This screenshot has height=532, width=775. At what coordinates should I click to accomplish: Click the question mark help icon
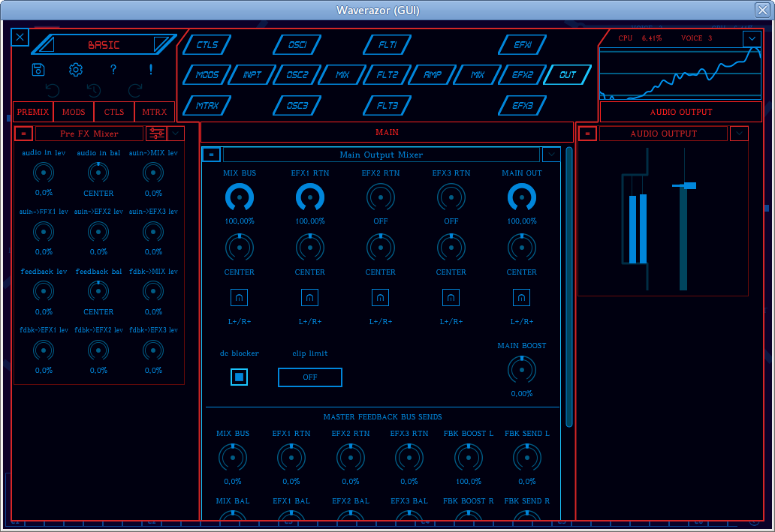113,70
